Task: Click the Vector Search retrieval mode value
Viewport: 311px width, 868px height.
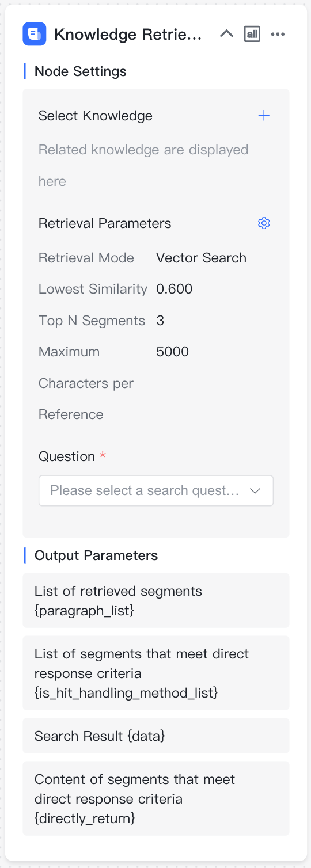Action: pyautogui.click(x=201, y=258)
